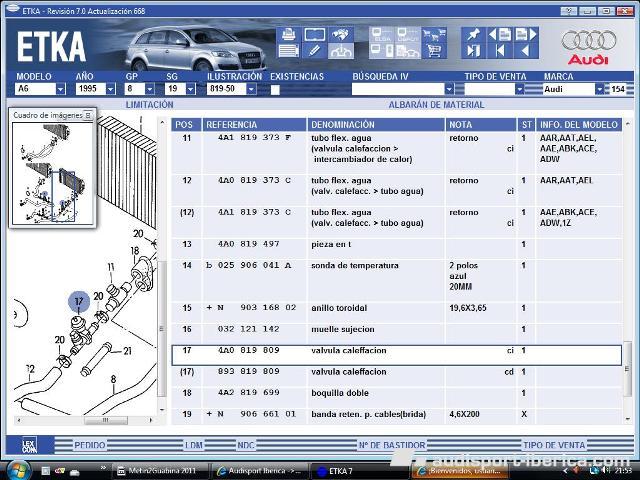This screenshot has width=640, height=480.
Task: Select row 15 anillo toroidal
Action: 396,312
